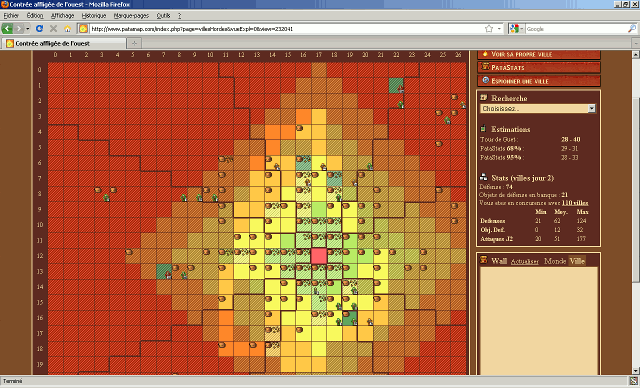Switch Wall to the Monde tab
Screen dimensions: 640x388
tap(555, 261)
